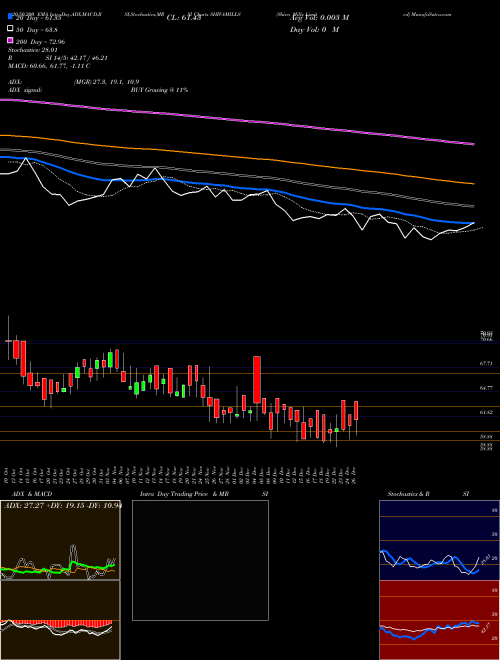
Task: Click the tall red candlestick of early December
Action: 257,380
